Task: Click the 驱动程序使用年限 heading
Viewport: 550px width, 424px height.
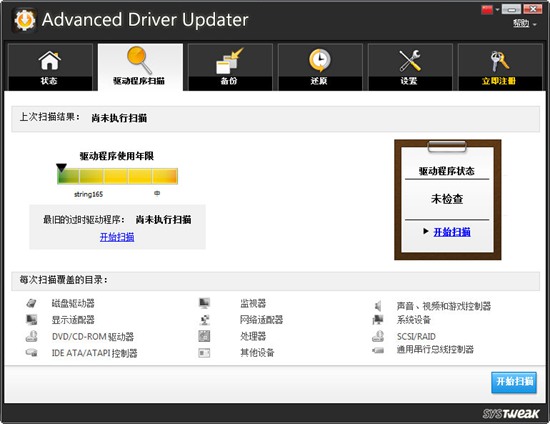Action: [x=117, y=156]
